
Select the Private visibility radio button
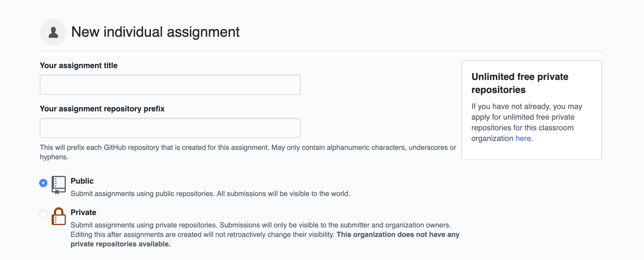pyautogui.click(x=43, y=214)
